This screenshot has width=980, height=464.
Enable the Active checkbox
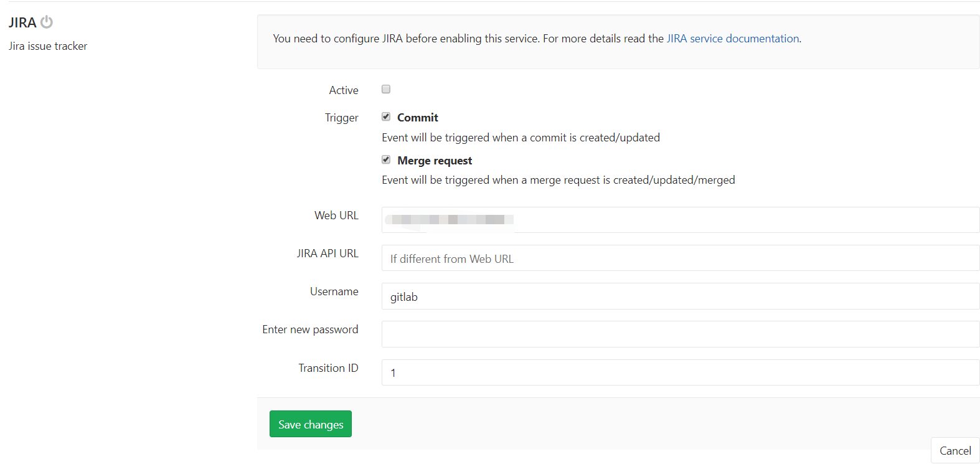coord(386,89)
